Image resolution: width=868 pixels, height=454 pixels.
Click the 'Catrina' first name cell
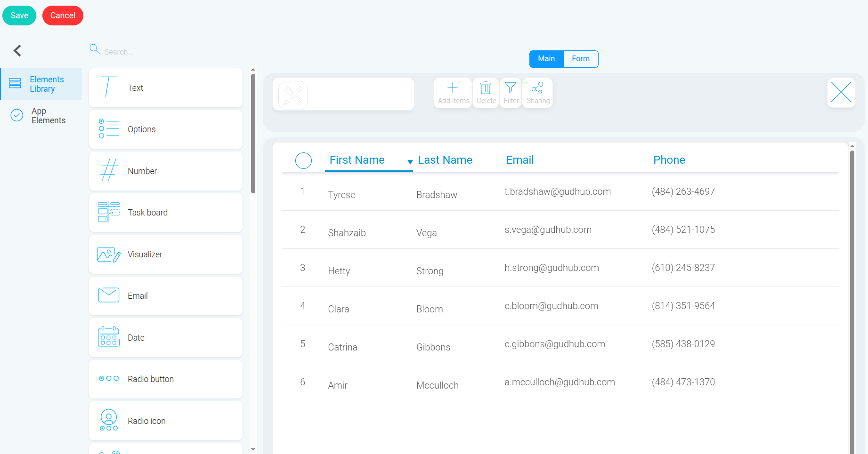coord(342,347)
